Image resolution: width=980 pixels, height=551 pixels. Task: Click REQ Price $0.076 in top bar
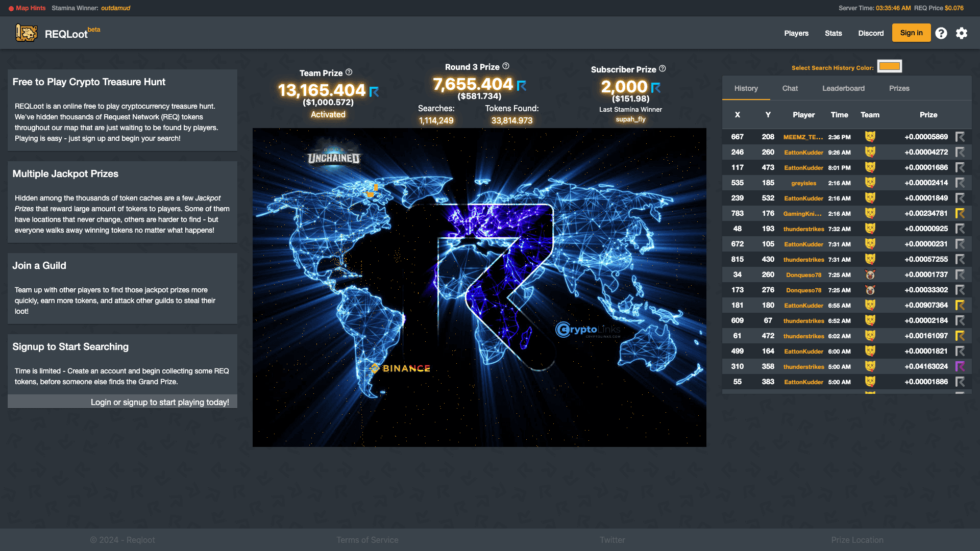(x=939, y=8)
